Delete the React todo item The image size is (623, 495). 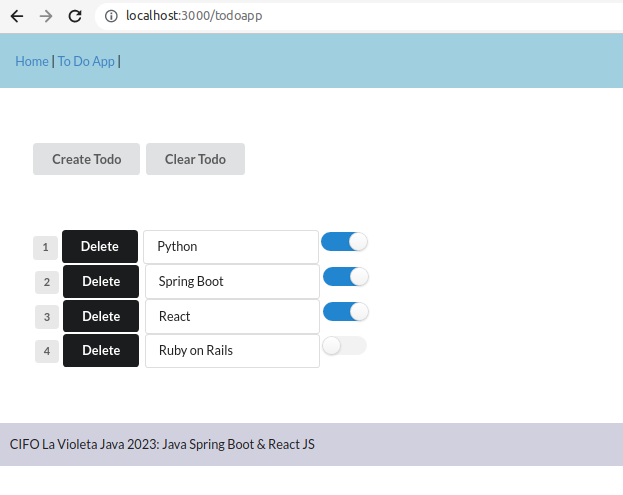[x=101, y=316]
